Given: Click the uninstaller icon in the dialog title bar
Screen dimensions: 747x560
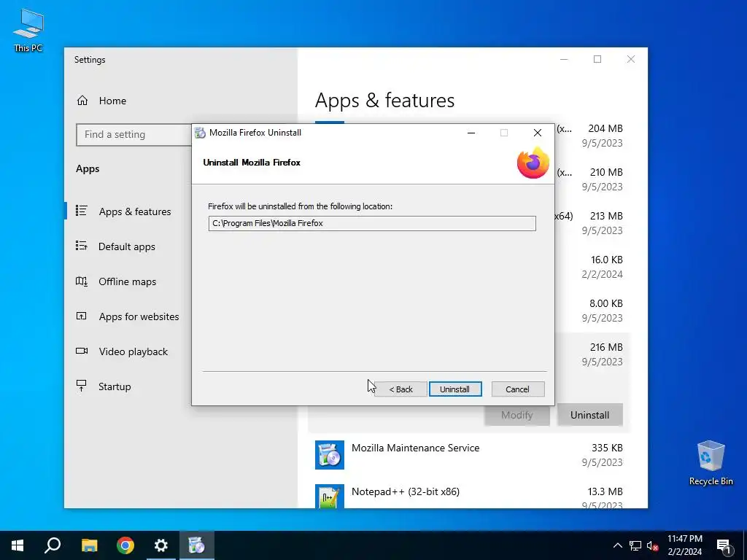Looking at the screenshot, I should click(x=201, y=133).
